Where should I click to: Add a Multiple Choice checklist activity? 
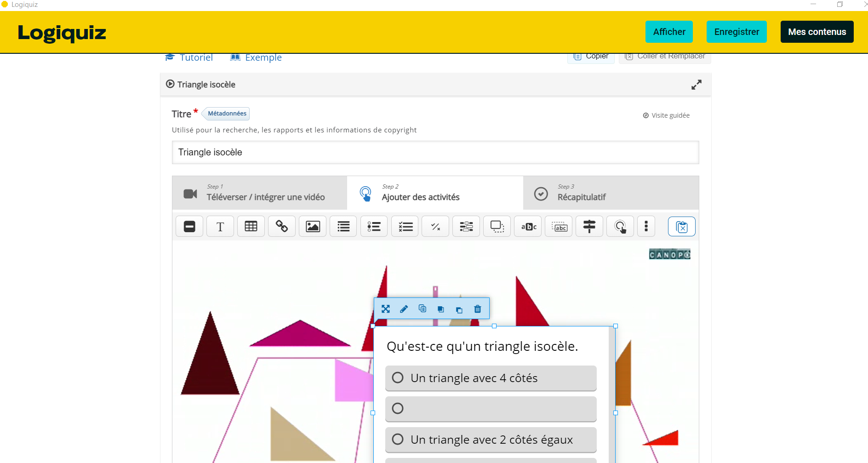click(x=405, y=227)
